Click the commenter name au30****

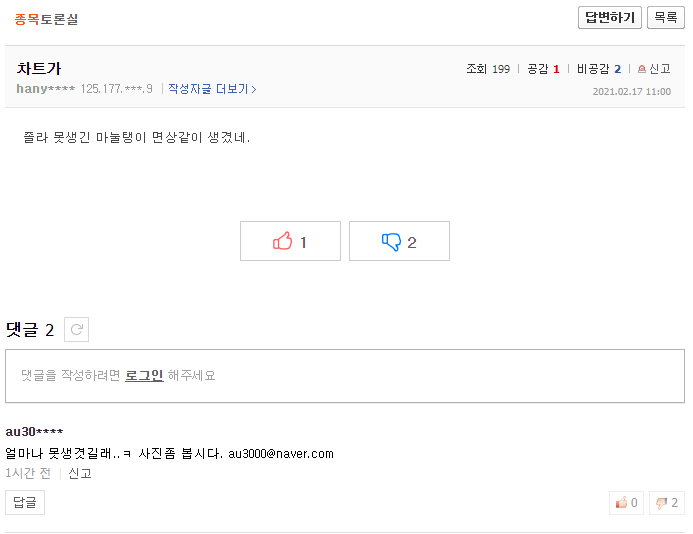(x=34, y=432)
